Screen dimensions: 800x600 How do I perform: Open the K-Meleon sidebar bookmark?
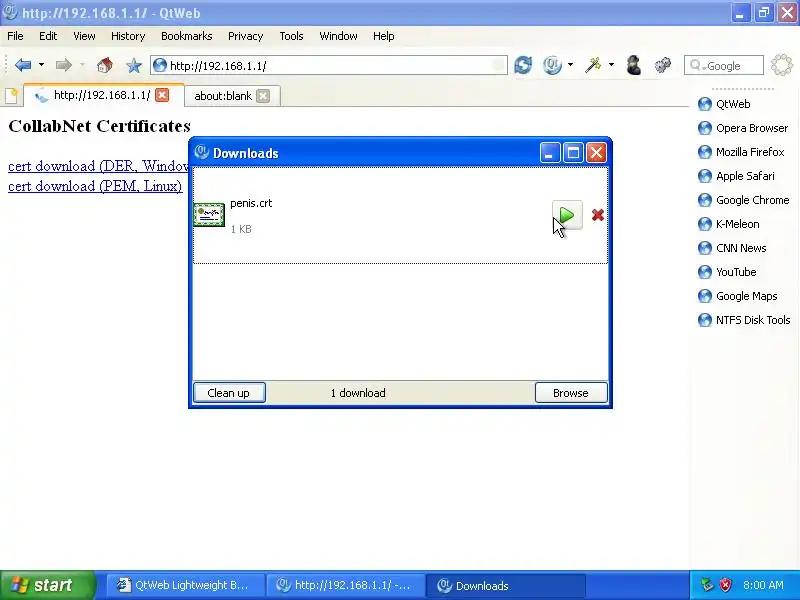(729, 224)
